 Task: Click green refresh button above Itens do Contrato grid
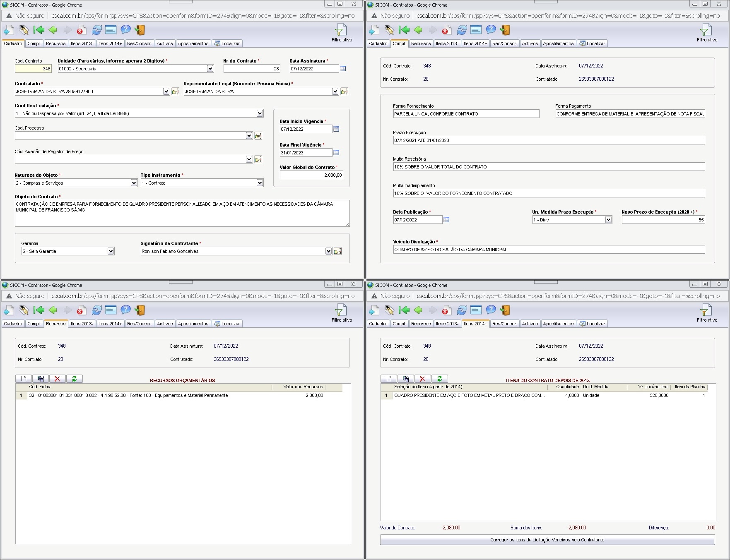(439, 379)
